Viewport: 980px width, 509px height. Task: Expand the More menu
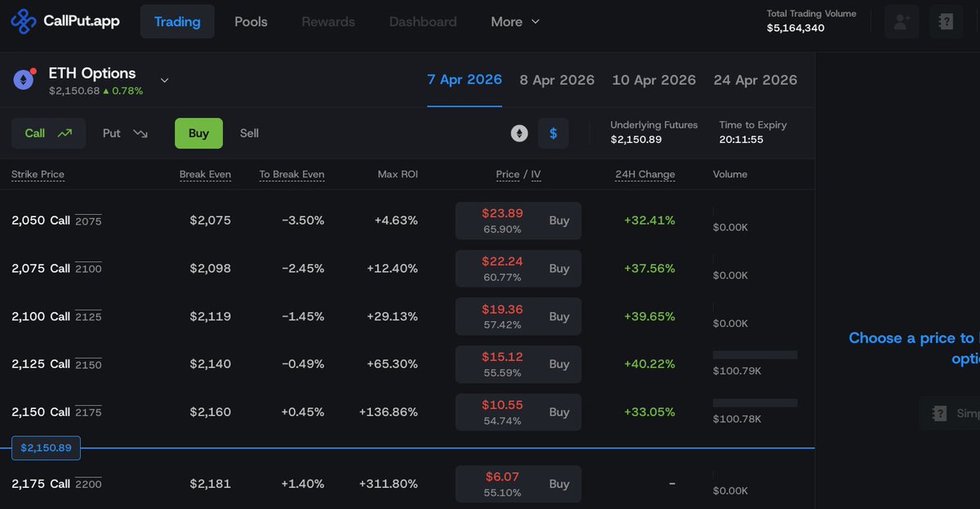coord(515,22)
